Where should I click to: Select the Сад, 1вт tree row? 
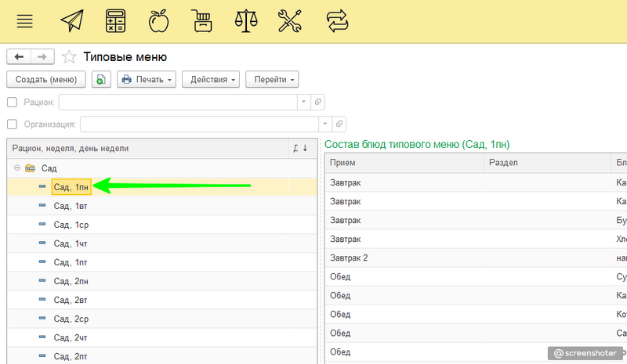click(71, 206)
